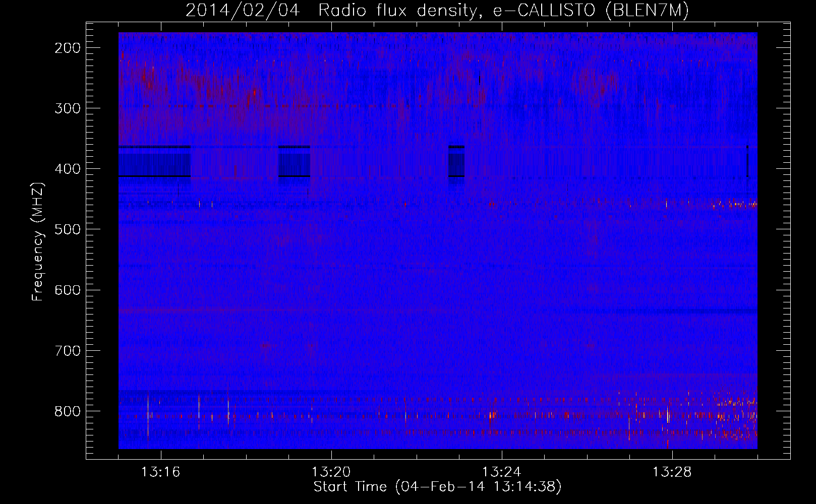Click the 400 frequency tick label
Screen dimensions: 816x504
click(x=68, y=169)
